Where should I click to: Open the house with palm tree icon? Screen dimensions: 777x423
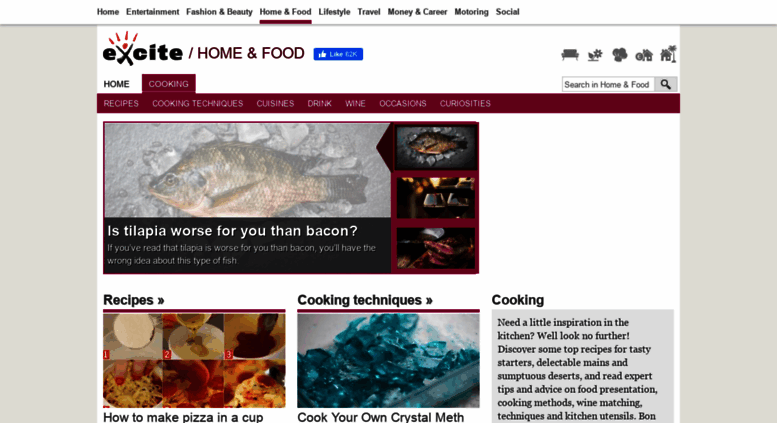point(668,53)
